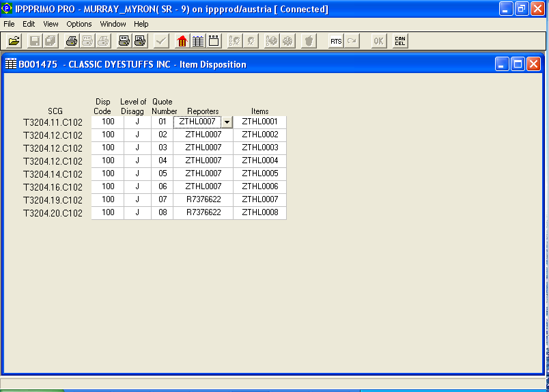Click Reporters cell R7376622 for quote 08

[x=203, y=212]
